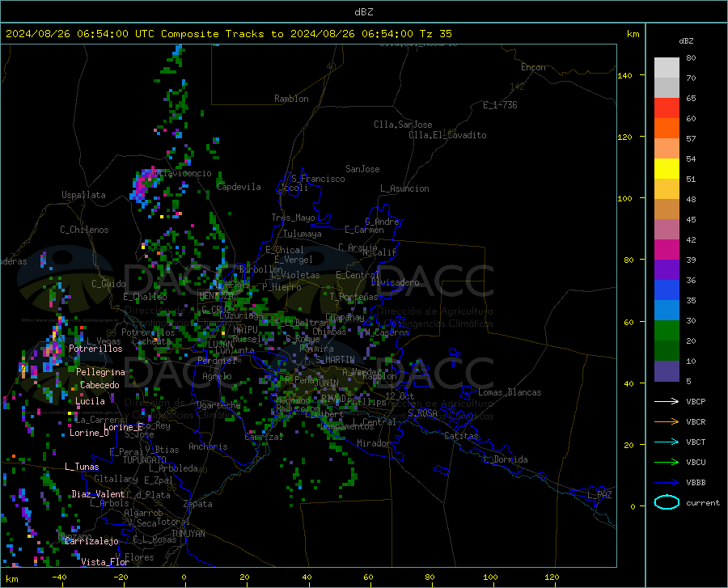
Task: Click the 'C_Guido' map label
Action: tap(108, 284)
